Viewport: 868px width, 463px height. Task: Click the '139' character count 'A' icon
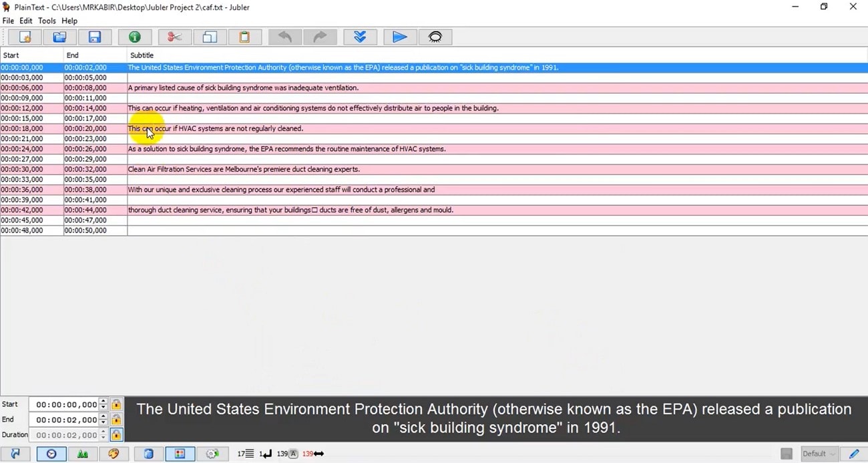287,454
